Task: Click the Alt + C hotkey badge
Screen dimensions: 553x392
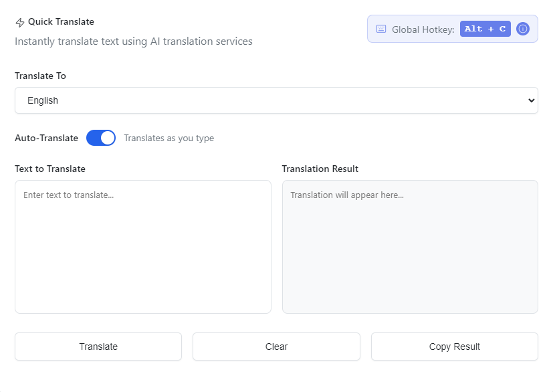Action: pos(485,29)
